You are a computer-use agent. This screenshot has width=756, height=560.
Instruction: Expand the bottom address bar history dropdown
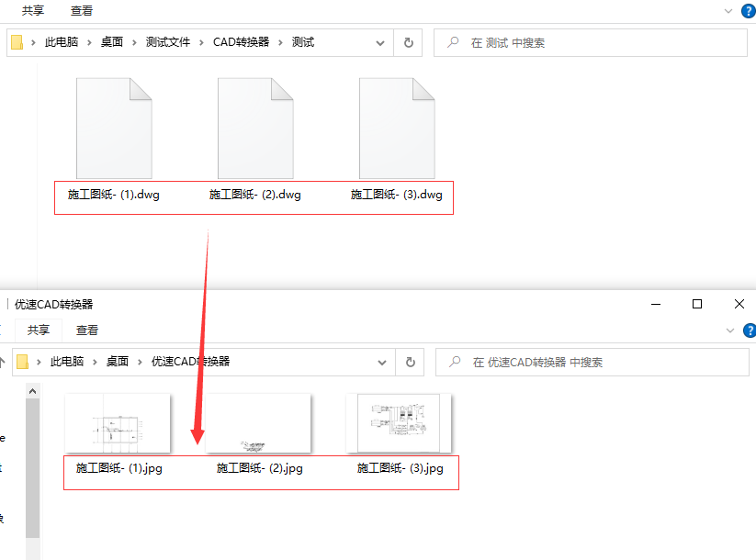click(380, 362)
